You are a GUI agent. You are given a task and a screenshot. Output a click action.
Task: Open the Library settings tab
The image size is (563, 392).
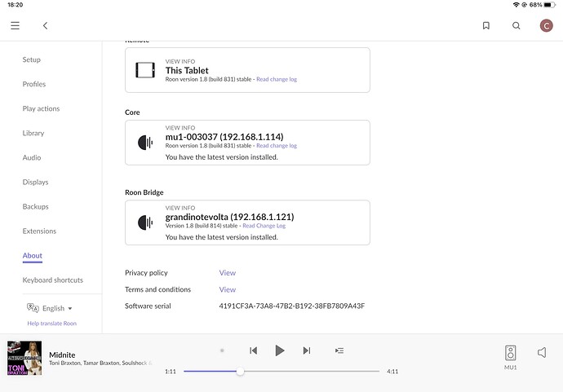(33, 133)
